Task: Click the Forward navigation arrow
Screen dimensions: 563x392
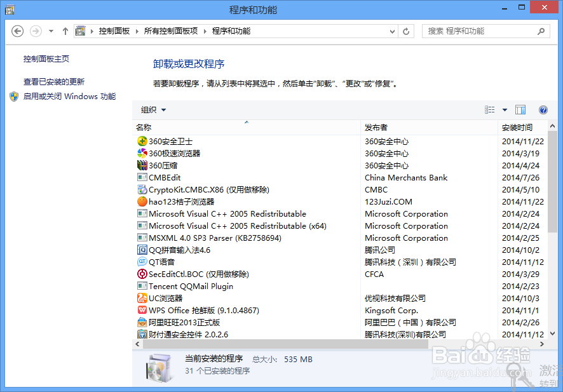Action: tap(36, 31)
